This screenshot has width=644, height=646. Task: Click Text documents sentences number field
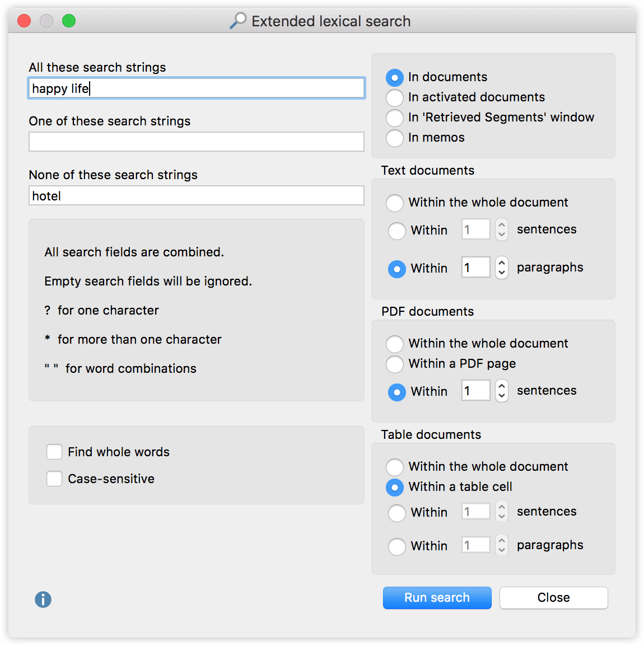click(476, 229)
